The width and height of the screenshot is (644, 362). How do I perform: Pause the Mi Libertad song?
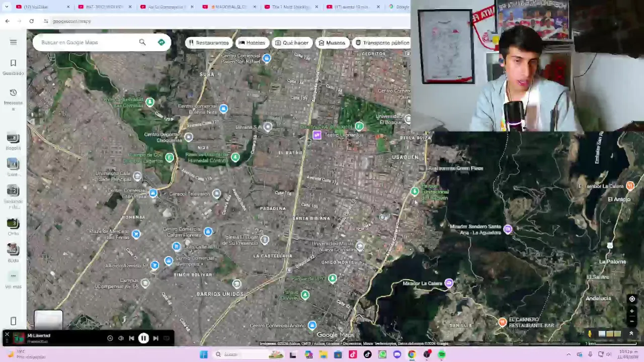coord(143,338)
